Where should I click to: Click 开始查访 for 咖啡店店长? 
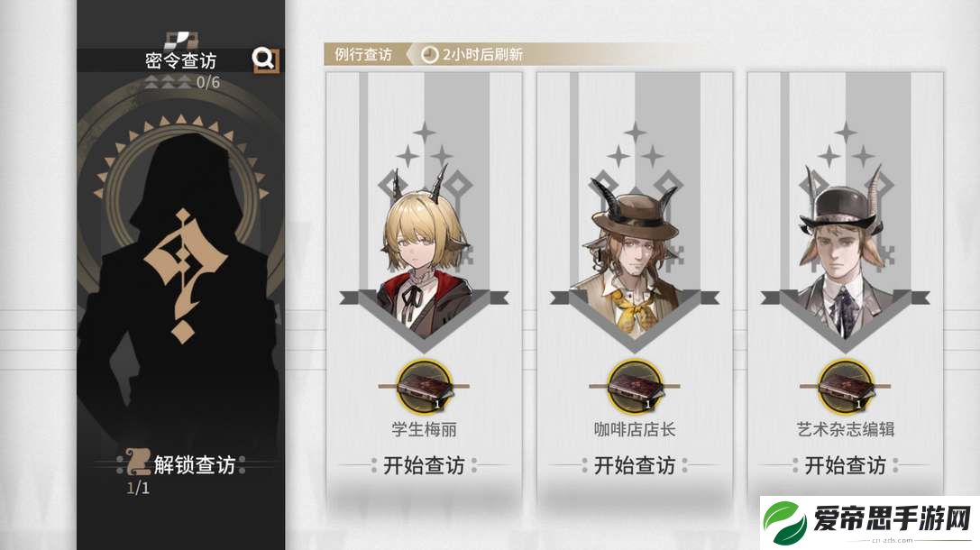point(635,465)
